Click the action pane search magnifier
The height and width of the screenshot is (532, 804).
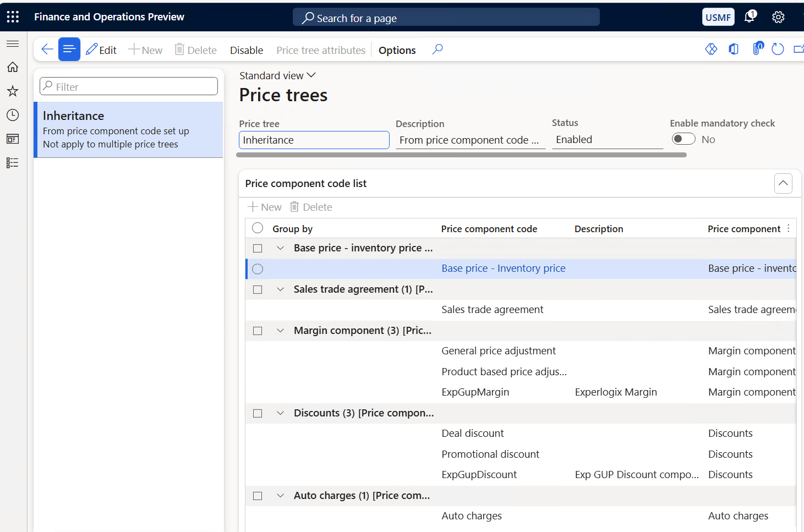pos(437,50)
